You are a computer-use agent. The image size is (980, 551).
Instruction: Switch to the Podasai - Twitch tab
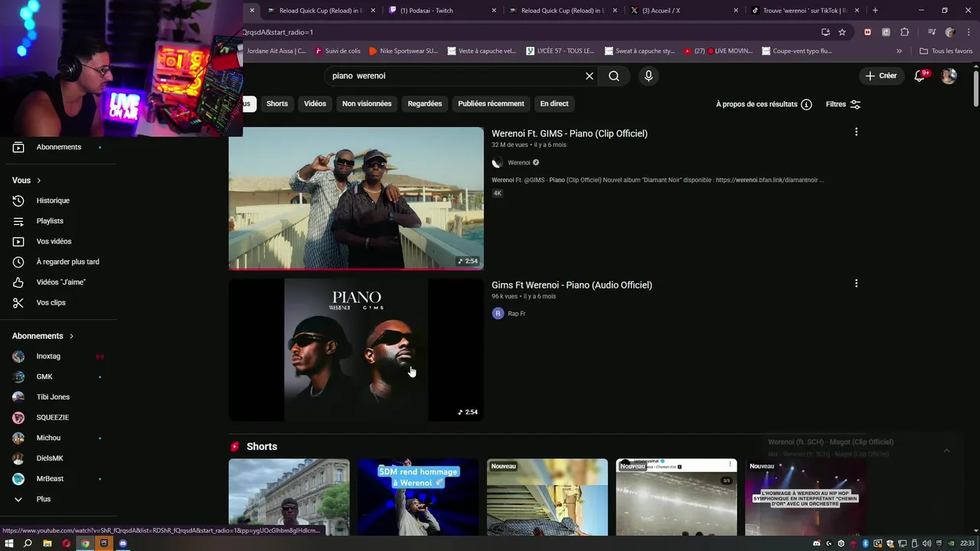[x=443, y=11]
